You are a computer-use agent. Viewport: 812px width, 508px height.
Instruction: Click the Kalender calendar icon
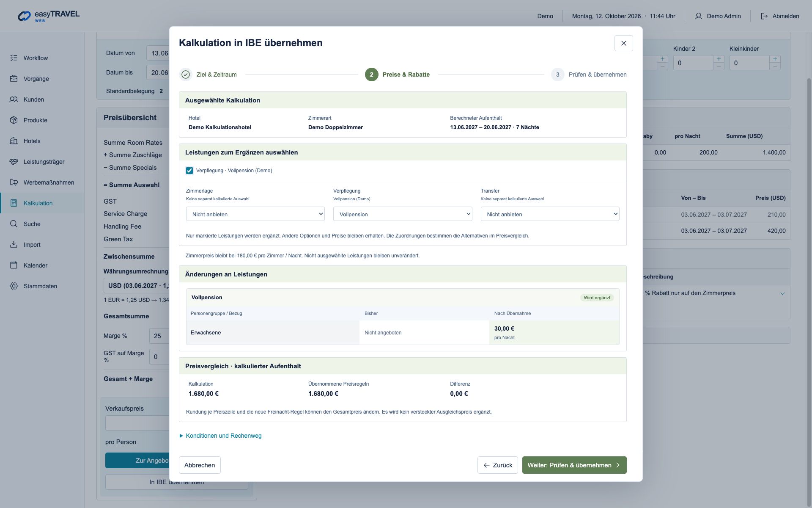click(x=14, y=265)
